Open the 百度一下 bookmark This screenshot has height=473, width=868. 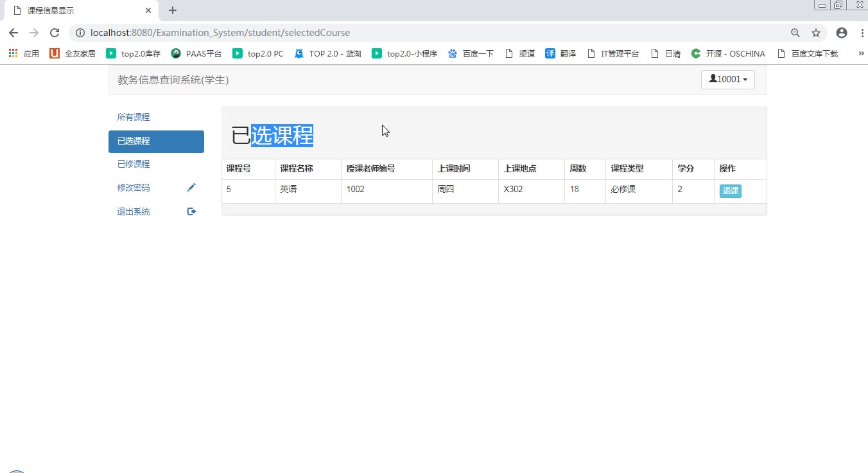click(471, 54)
